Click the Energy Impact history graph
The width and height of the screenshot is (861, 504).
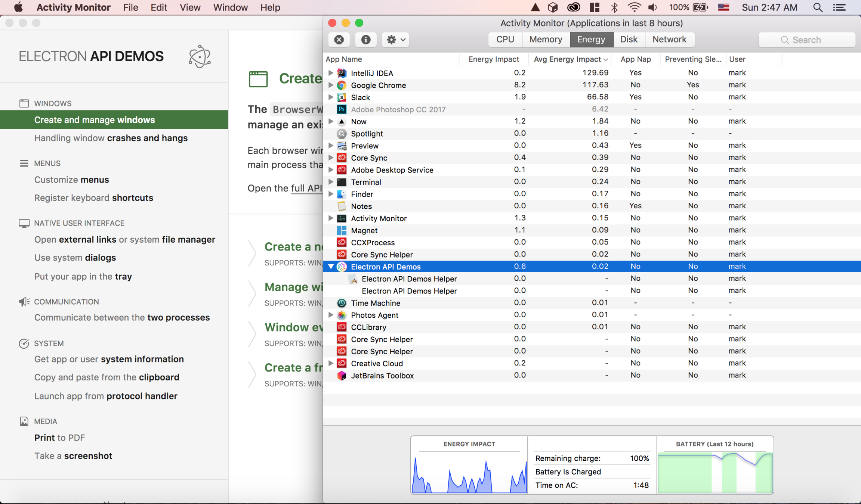click(x=469, y=473)
